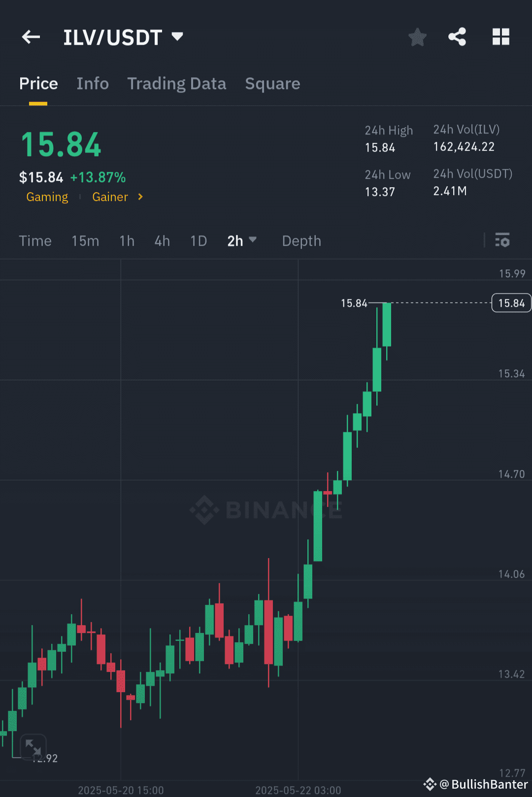The width and height of the screenshot is (532, 797).
Task: Open the share icon to share ILV/USDT
Action: coord(457,36)
